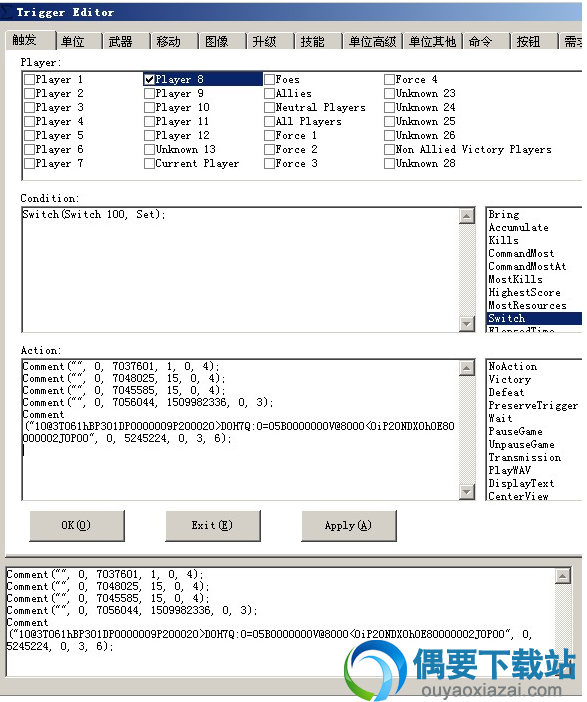Image resolution: width=587 pixels, height=702 pixels.
Task: Click the OK(O) button
Action: point(77,526)
